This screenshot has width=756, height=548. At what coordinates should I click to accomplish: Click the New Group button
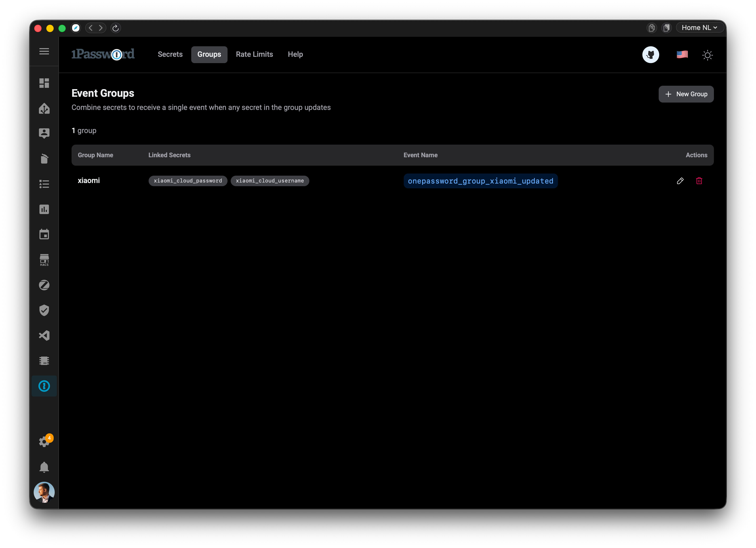click(x=686, y=94)
